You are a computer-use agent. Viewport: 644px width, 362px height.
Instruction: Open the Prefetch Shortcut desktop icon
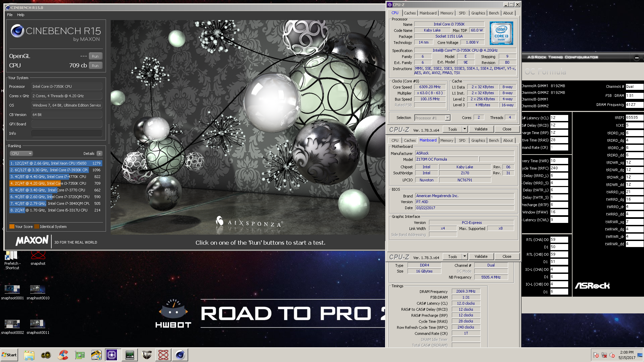(x=12, y=261)
